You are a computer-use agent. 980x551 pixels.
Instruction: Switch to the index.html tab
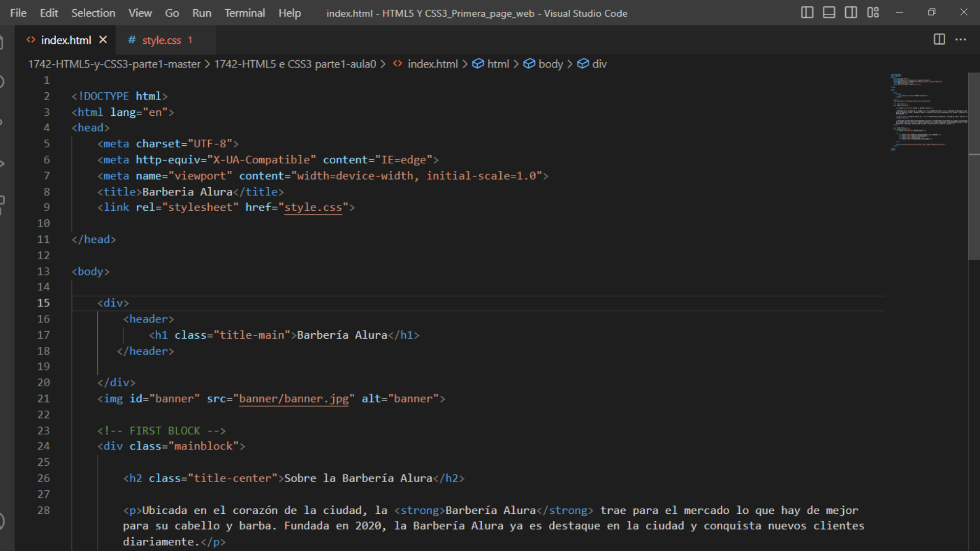[66, 40]
